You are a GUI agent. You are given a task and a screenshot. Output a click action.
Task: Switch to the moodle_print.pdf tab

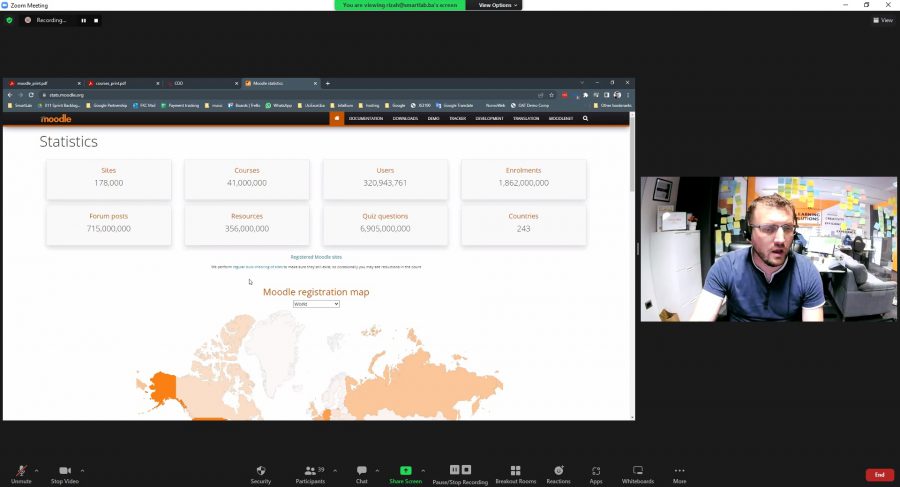[x=44, y=83]
